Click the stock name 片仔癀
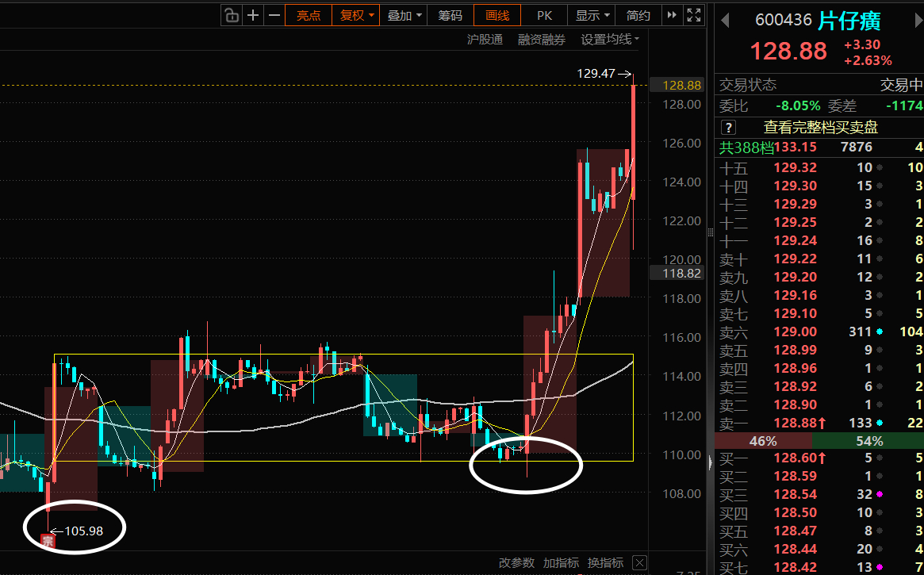The image size is (924, 575). click(x=849, y=21)
